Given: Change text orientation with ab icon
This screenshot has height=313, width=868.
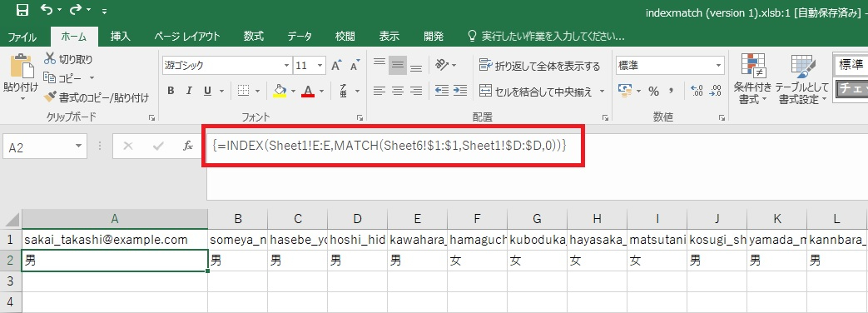Looking at the screenshot, I should [442, 66].
